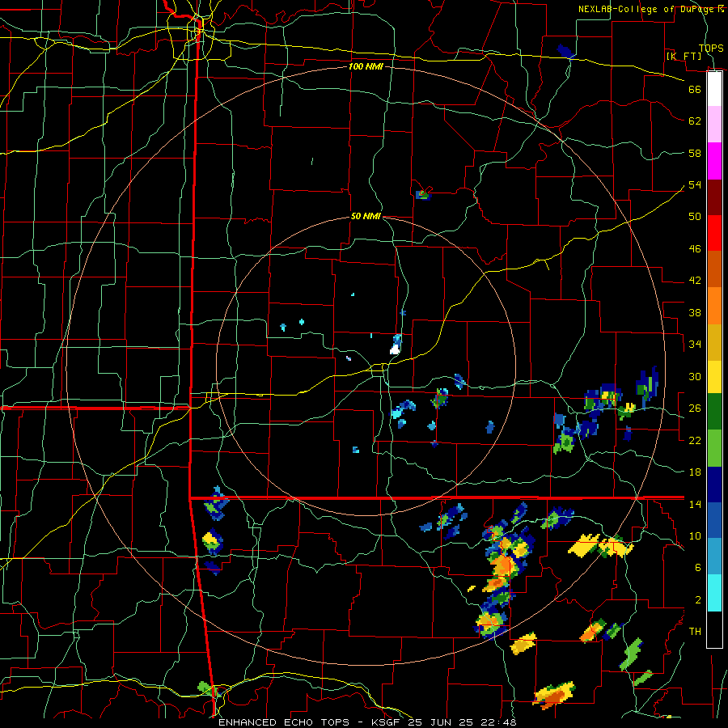The image size is (728, 728).
Task: Click the 66 value on the scale
Action: coord(695,89)
